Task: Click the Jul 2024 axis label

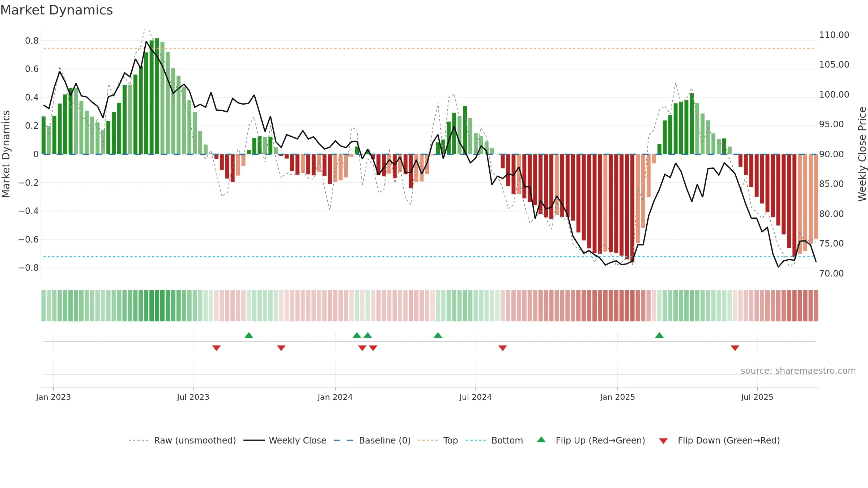Action: (476, 397)
